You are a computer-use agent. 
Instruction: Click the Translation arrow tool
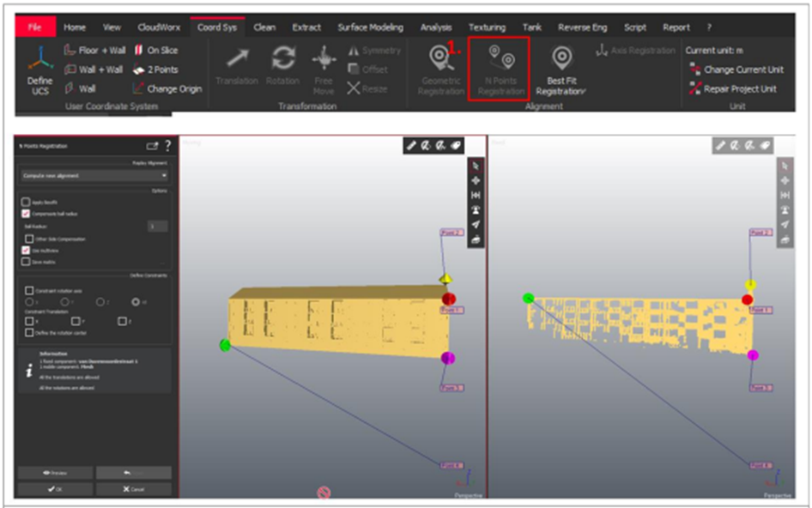click(237, 66)
